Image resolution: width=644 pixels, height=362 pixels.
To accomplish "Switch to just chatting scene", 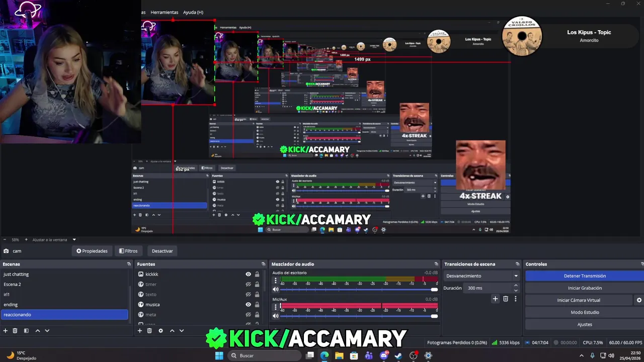I will click(x=65, y=275).
